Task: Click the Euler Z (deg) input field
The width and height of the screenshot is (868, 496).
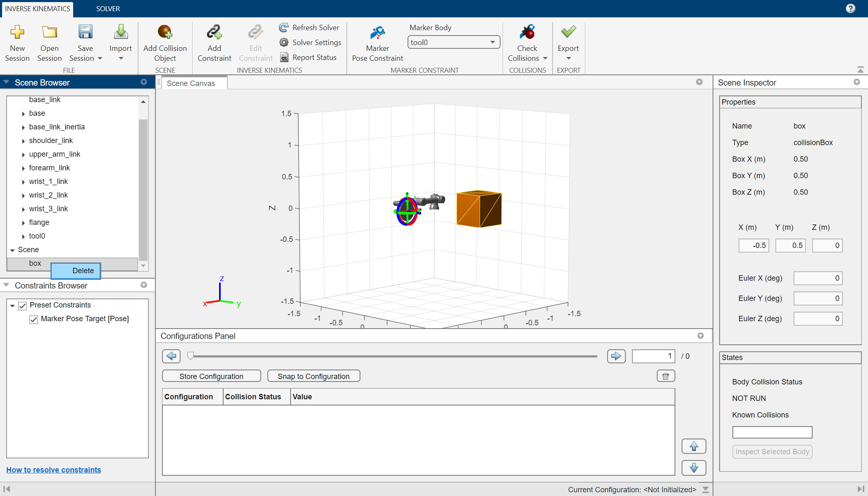Action: (x=818, y=319)
